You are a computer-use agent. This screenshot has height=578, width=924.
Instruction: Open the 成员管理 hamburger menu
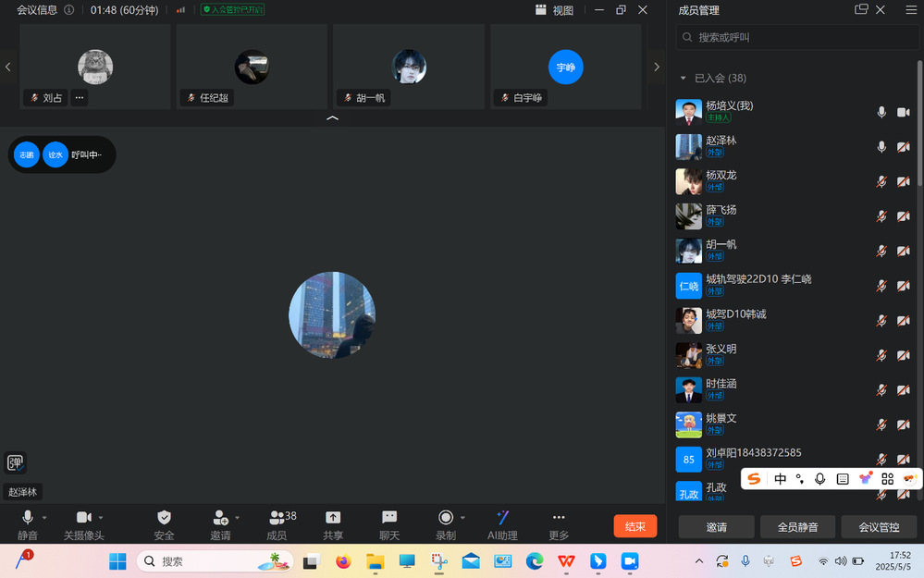(x=910, y=10)
